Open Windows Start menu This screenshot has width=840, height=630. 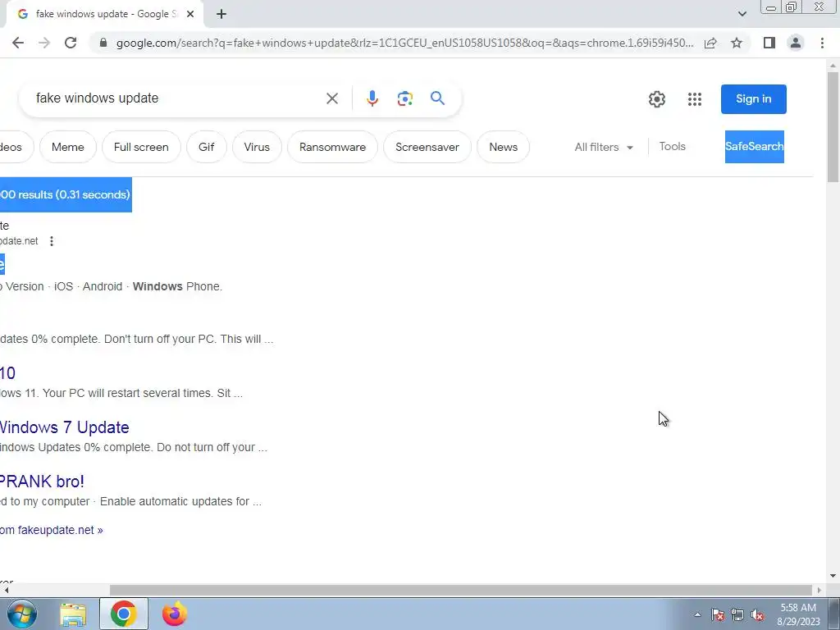tap(21, 614)
